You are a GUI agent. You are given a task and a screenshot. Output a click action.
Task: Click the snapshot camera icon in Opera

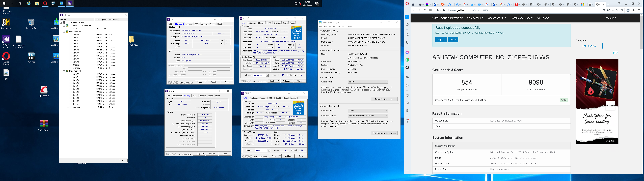pos(608,10)
